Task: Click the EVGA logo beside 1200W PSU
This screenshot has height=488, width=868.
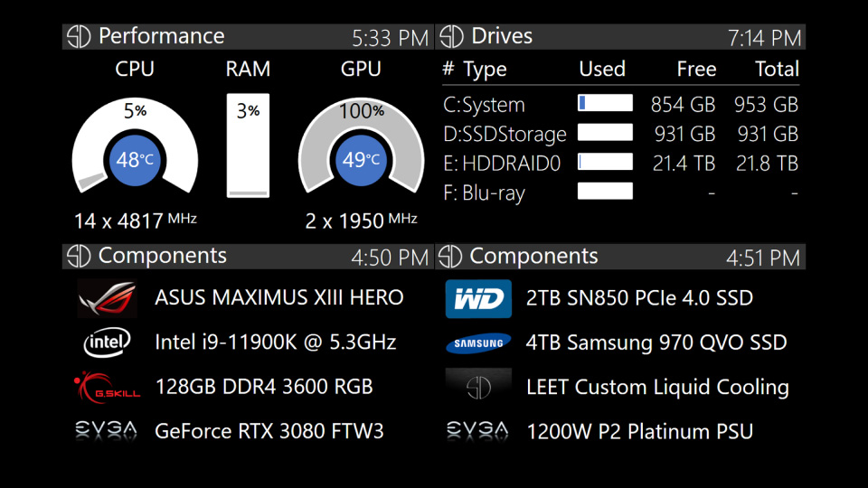Action: (x=478, y=431)
